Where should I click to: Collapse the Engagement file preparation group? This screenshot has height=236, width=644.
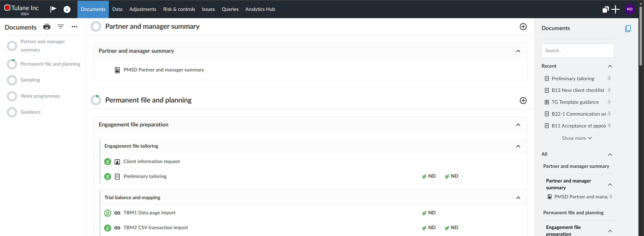tap(518, 125)
